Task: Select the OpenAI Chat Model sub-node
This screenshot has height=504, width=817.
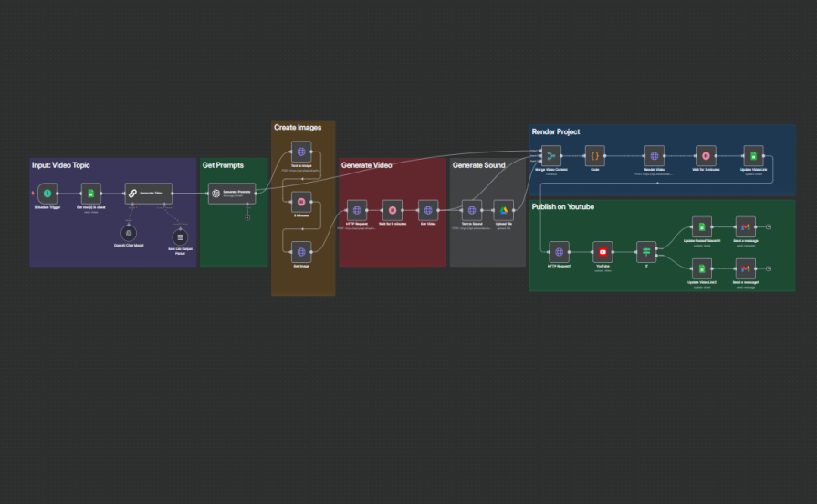Action: pyautogui.click(x=129, y=234)
